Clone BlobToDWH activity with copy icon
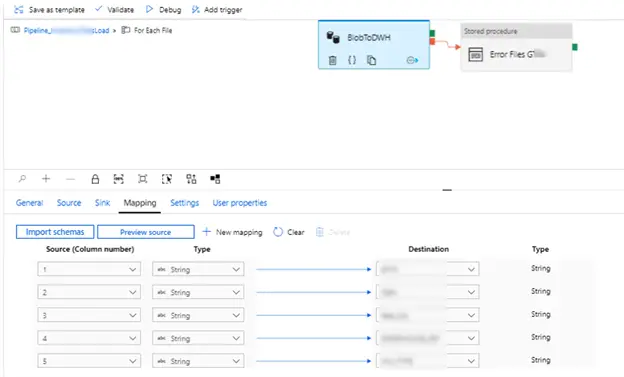 pos(371,60)
